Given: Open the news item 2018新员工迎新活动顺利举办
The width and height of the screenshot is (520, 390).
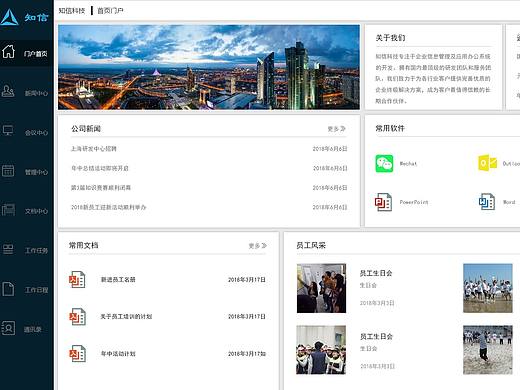Looking at the screenshot, I should pos(108,207).
